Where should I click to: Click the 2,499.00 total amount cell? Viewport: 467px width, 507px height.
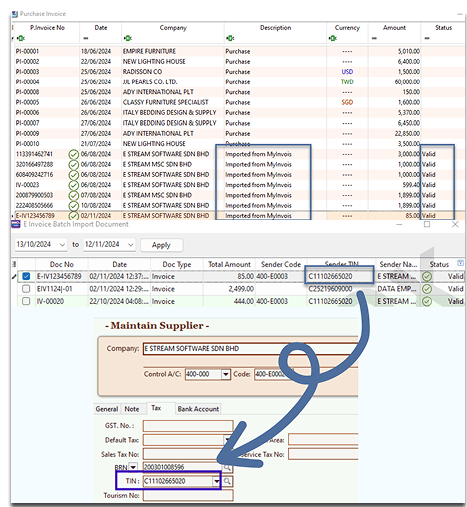tap(229, 289)
